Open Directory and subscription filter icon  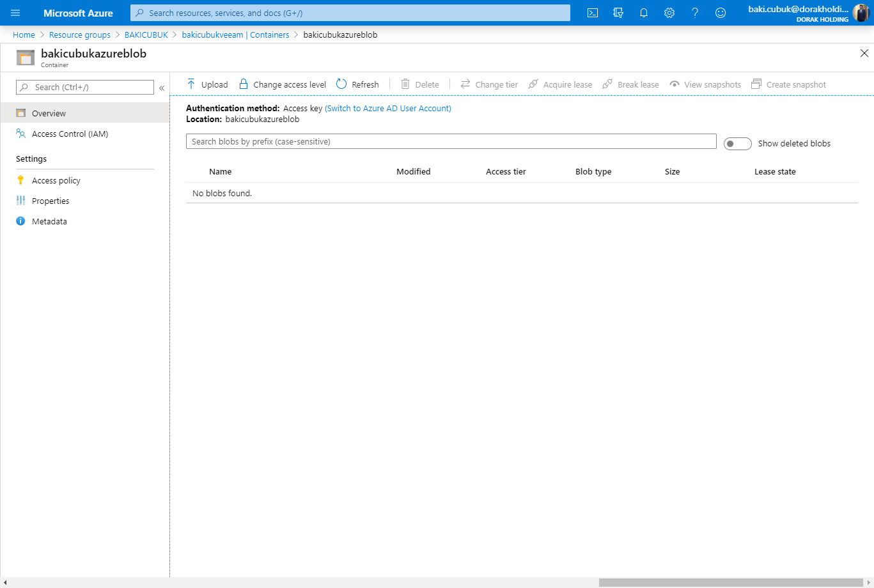[x=618, y=13]
